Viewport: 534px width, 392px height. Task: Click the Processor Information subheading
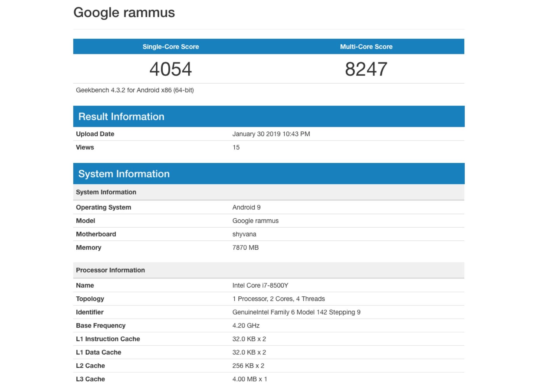(110, 270)
